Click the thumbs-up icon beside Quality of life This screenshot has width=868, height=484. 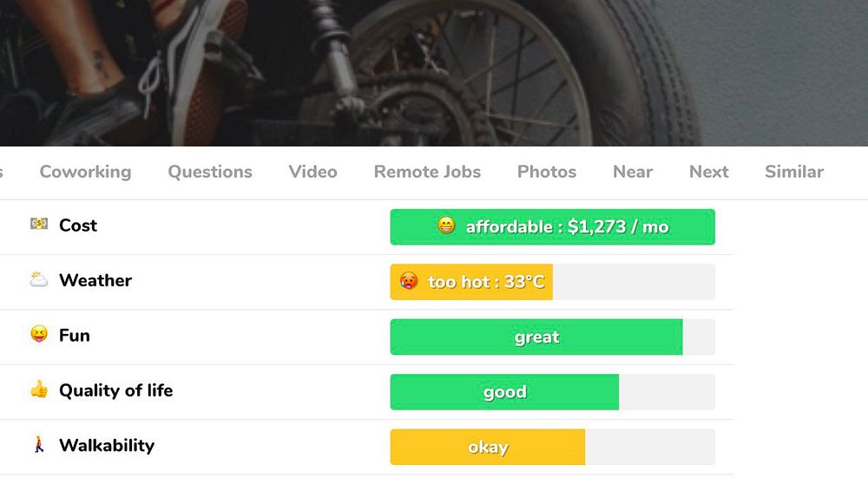pyautogui.click(x=39, y=390)
